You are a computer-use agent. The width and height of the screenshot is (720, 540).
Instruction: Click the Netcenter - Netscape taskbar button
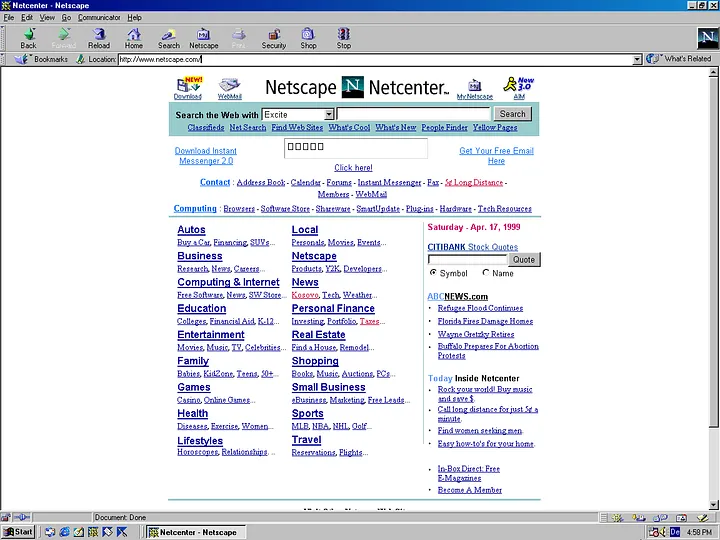click(x=197, y=532)
